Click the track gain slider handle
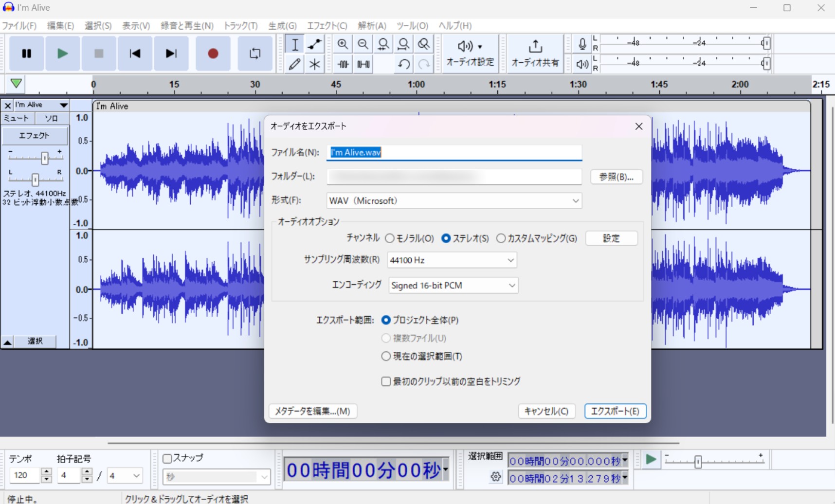835x504 pixels. [45, 158]
